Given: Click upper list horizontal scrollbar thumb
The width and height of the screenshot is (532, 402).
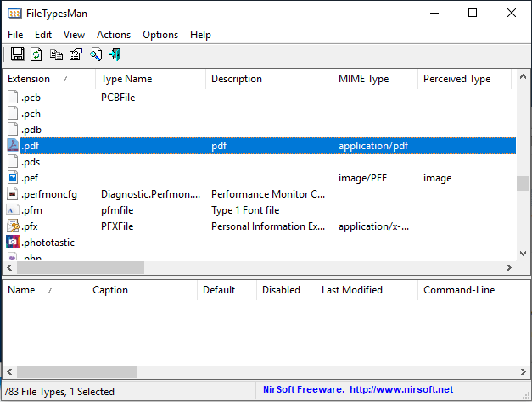Looking at the screenshot, I should click(81, 267).
